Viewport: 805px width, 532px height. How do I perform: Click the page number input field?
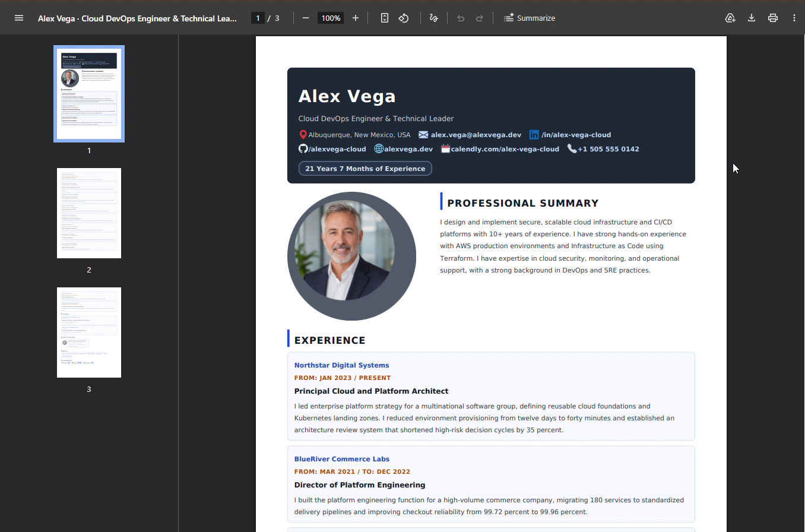click(x=258, y=18)
